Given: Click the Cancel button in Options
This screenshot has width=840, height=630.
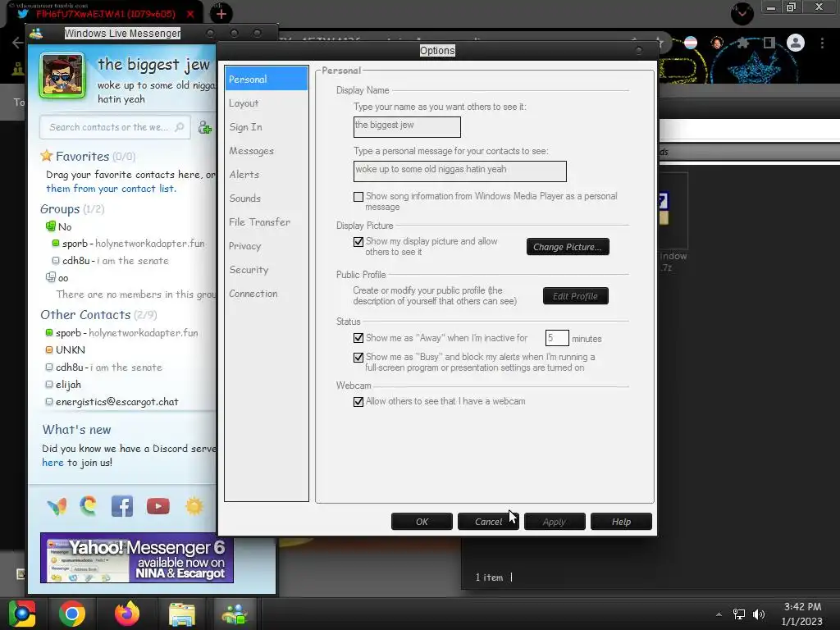Looking at the screenshot, I should click(488, 522).
